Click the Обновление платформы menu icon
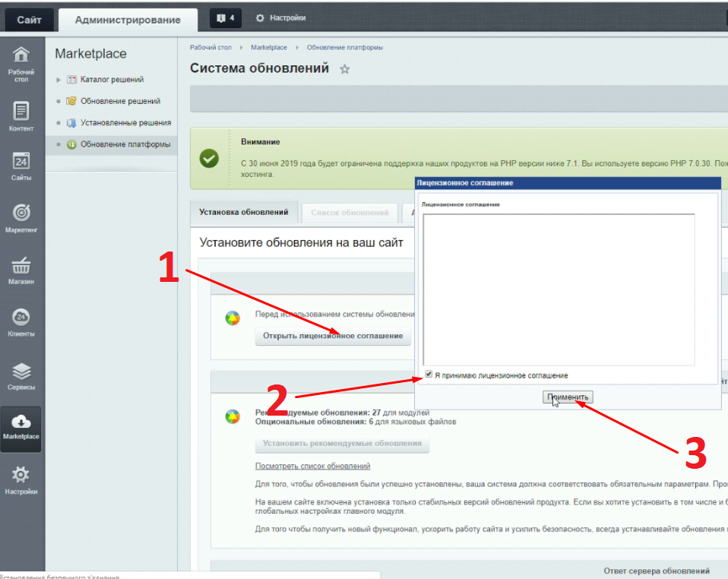The width and height of the screenshot is (728, 579). [71, 144]
